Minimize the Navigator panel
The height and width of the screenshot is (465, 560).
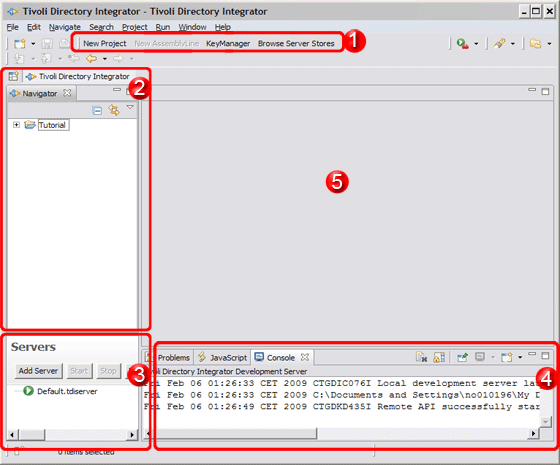point(117,90)
